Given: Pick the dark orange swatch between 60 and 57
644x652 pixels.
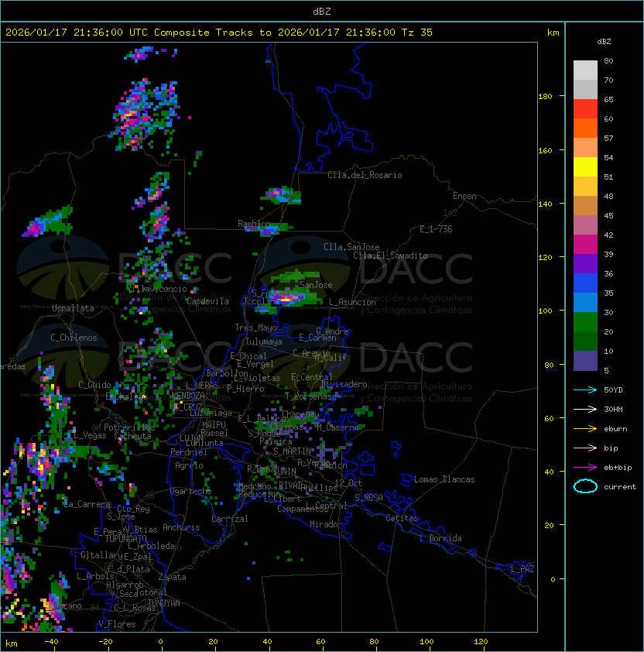Looking at the screenshot, I should (x=585, y=128).
